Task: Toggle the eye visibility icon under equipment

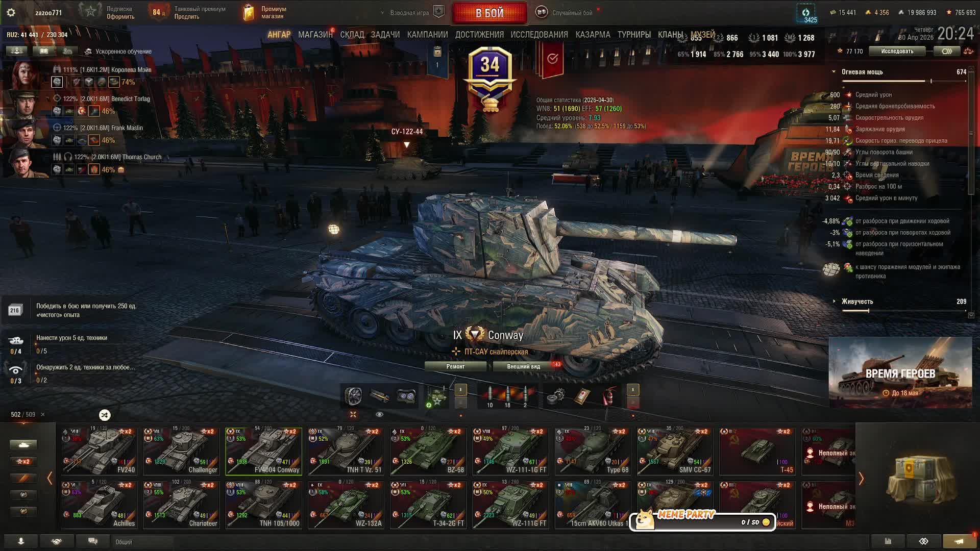Action: tap(379, 414)
